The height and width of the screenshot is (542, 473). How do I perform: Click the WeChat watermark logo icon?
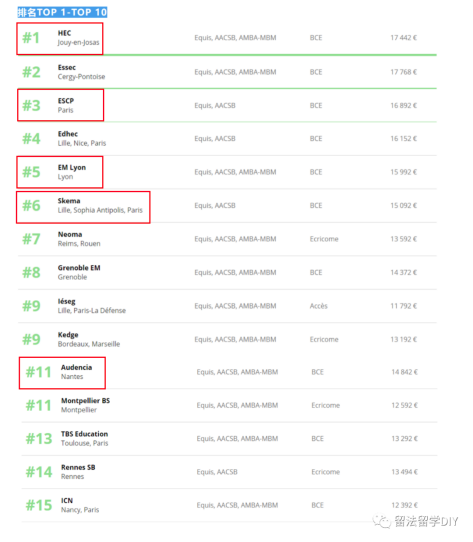tap(381, 521)
